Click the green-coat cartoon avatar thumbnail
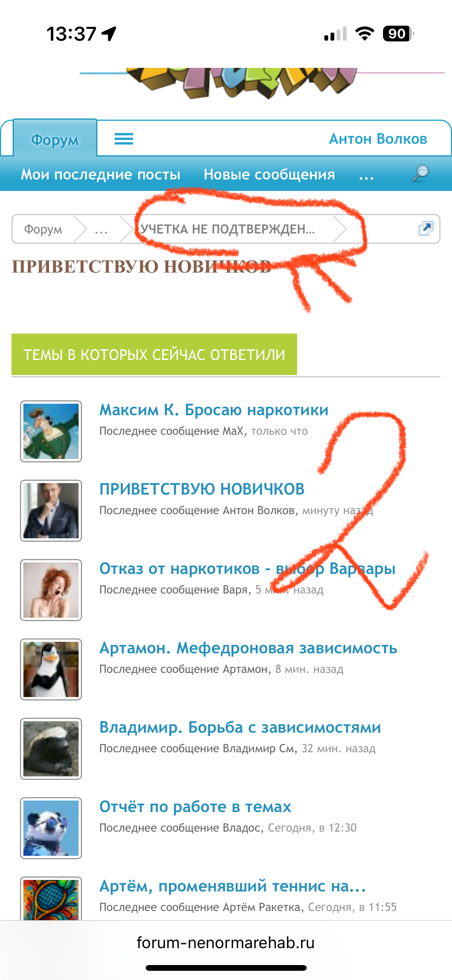This screenshot has height=980, width=452. pyautogui.click(x=51, y=431)
